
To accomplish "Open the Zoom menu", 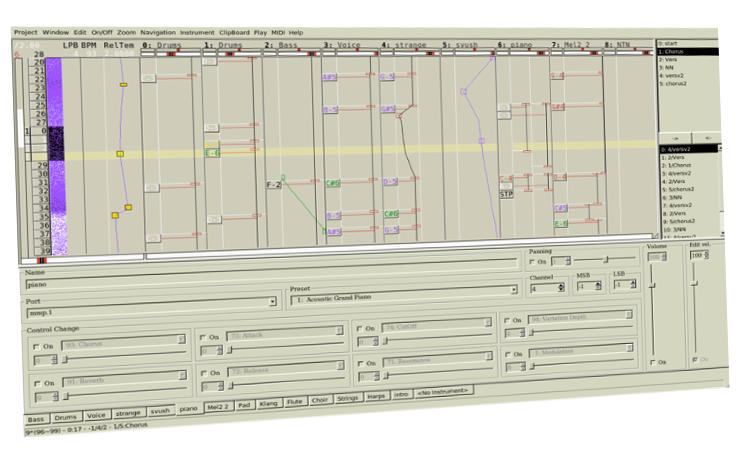I will click(x=126, y=33).
